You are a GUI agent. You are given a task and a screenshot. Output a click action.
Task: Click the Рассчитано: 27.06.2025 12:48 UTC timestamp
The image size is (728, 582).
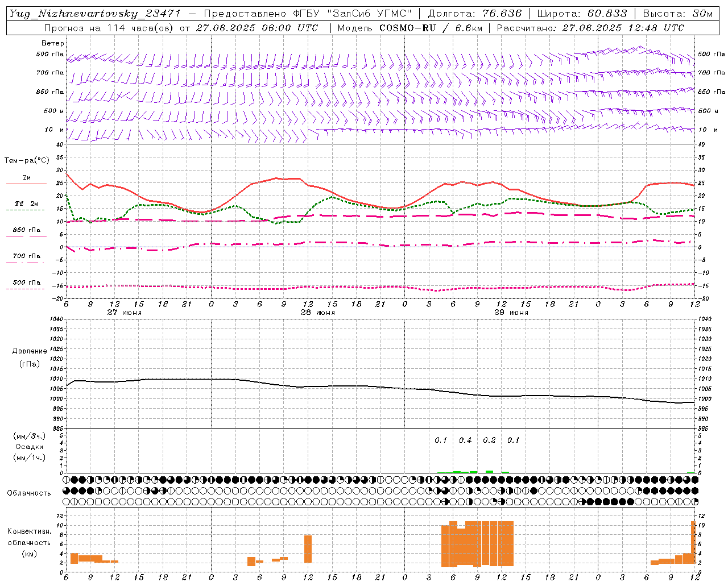click(590, 28)
